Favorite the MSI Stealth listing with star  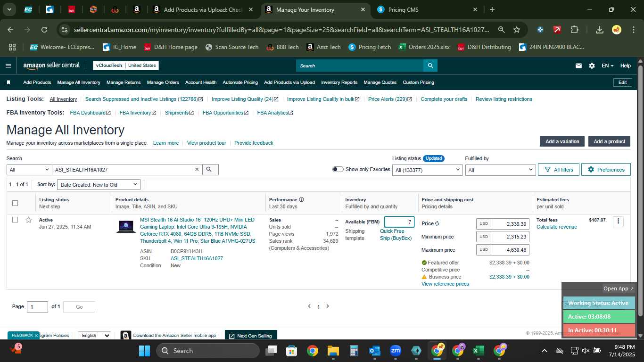tap(29, 220)
